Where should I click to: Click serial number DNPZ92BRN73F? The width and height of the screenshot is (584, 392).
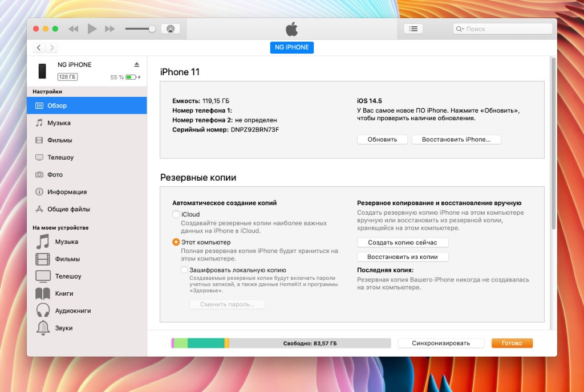[x=255, y=130]
